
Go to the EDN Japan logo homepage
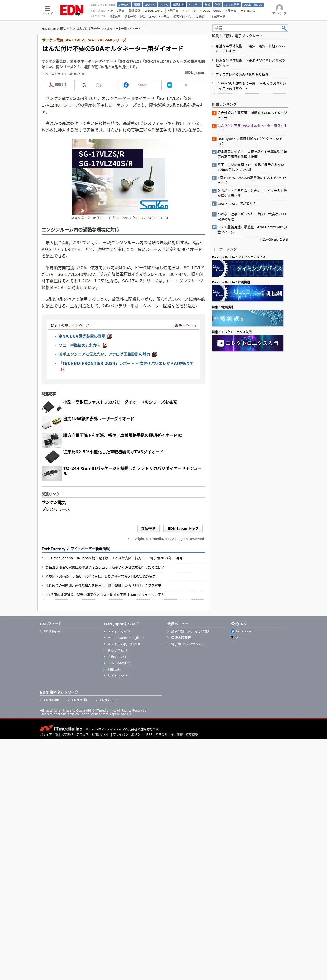(x=72, y=10)
